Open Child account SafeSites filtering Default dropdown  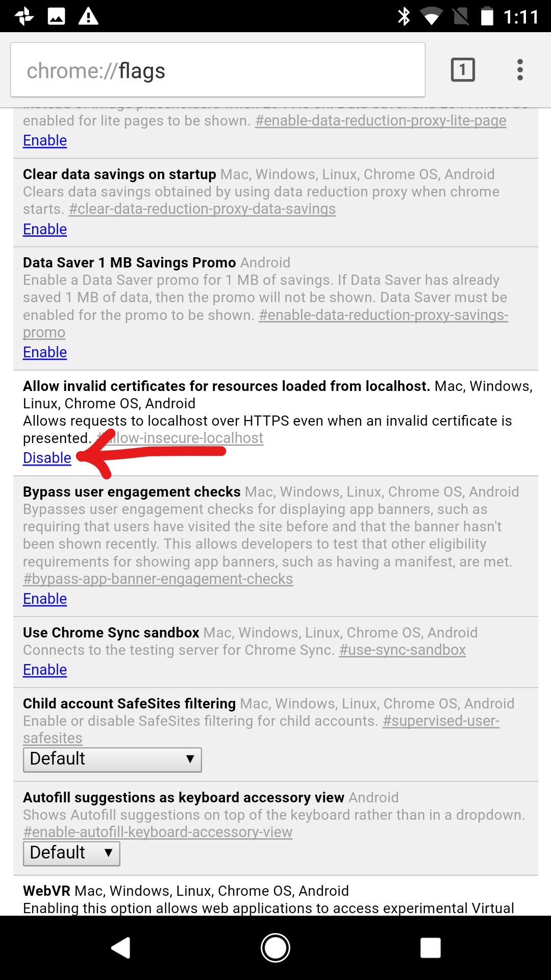pos(112,759)
